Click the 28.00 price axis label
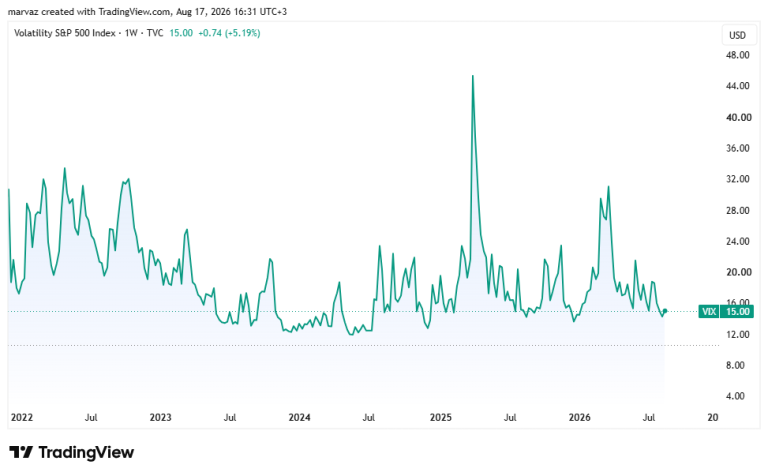Screen dimensions: 768x476 tap(738, 211)
